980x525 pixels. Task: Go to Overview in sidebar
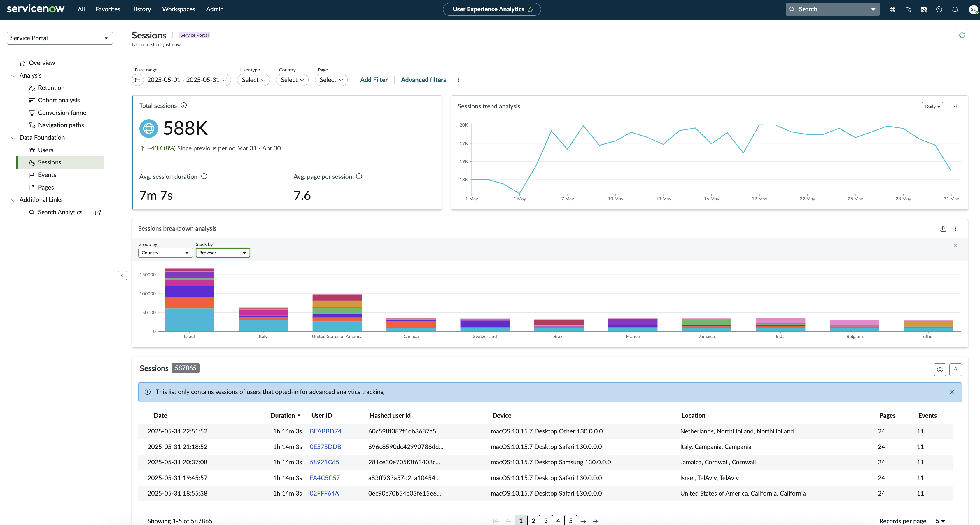pos(42,63)
